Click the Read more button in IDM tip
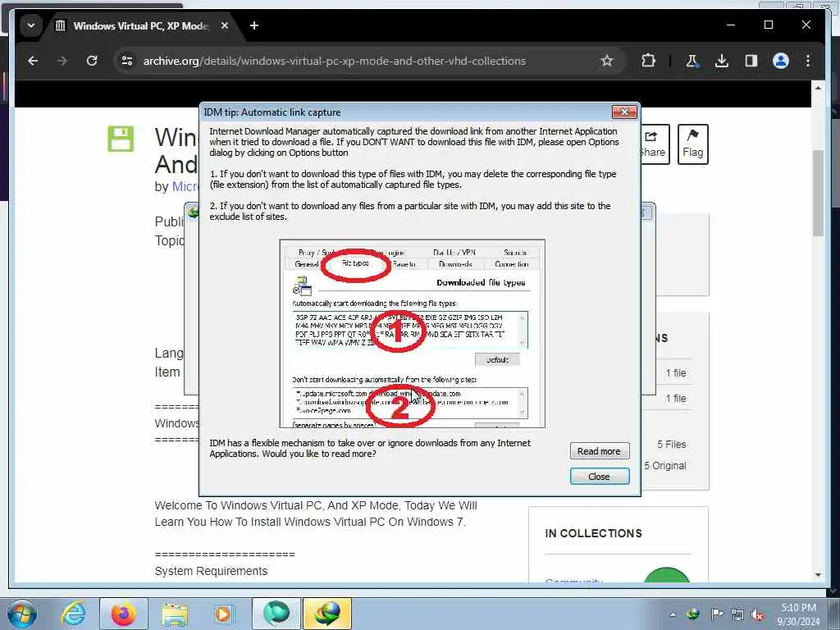The width and height of the screenshot is (840, 630). (x=599, y=451)
